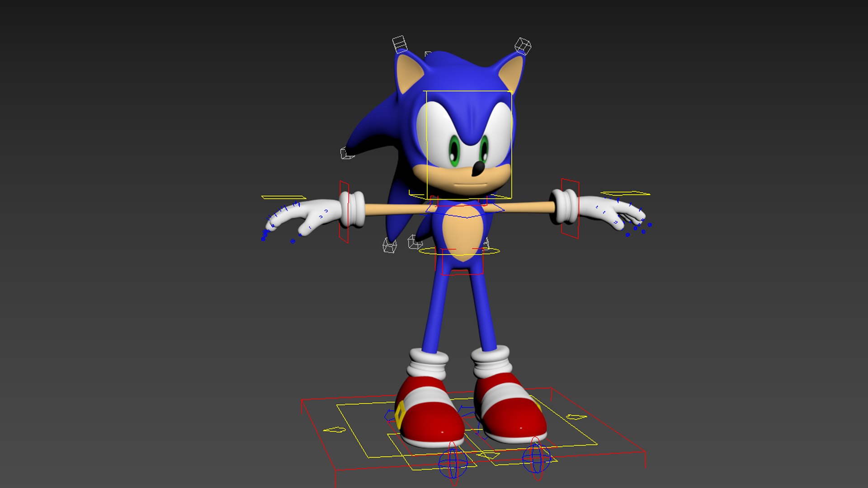Select white cube helper above Sonic's right ear
The height and width of the screenshot is (488, 868).
point(400,45)
